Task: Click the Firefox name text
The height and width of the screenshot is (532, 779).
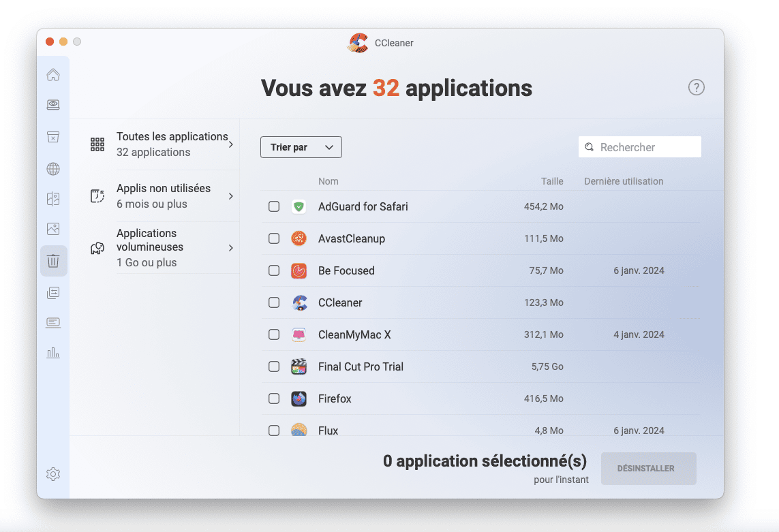Action: [335, 398]
